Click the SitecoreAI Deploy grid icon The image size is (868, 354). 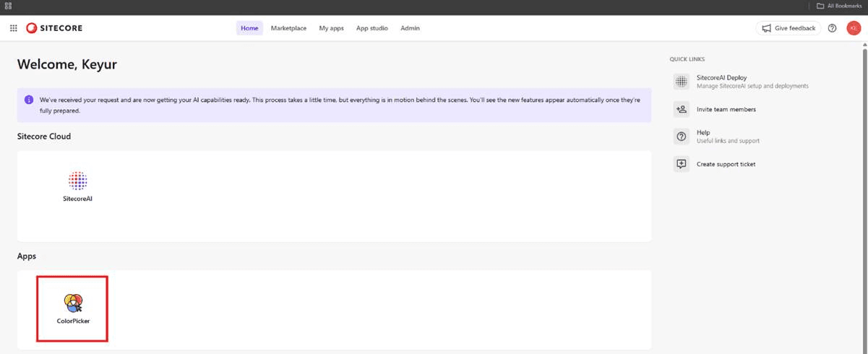tap(681, 82)
